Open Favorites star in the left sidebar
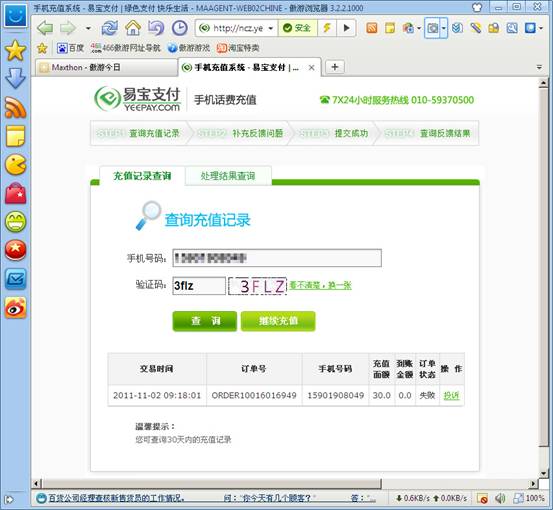This screenshot has width=553, height=510. 15,50
